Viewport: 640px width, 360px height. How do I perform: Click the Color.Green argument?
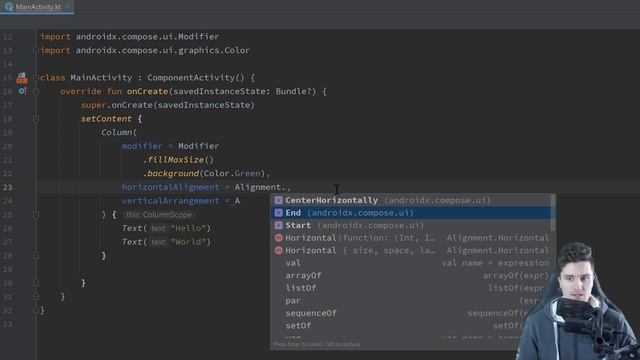pos(232,173)
